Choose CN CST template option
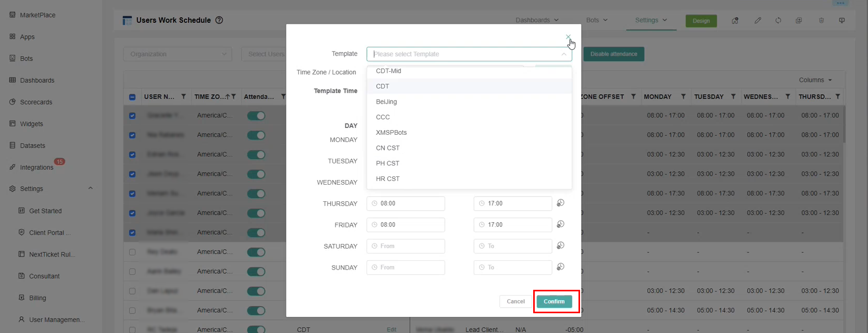Screen dimensions: 868x333 (x=469, y=148)
